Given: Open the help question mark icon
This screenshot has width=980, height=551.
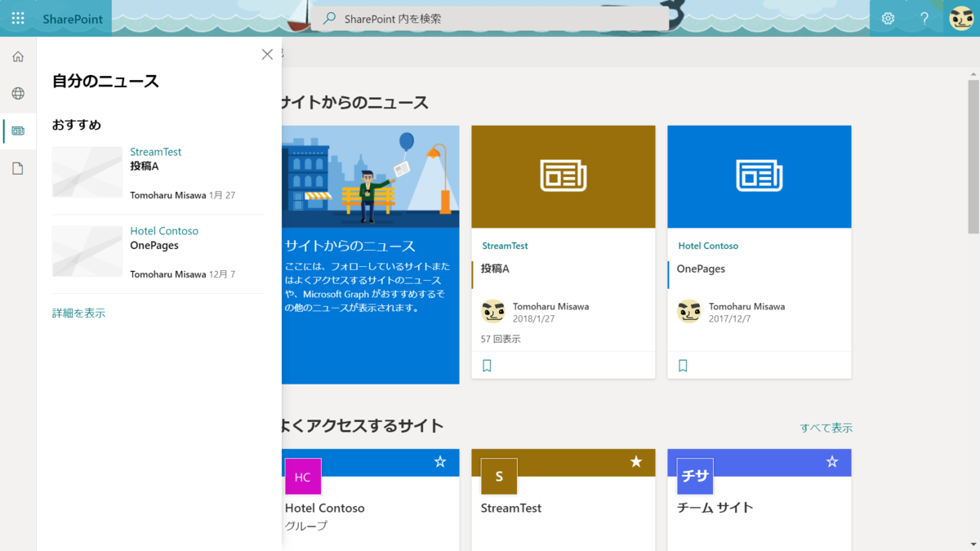Looking at the screenshot, I should [x=924, y=18].
